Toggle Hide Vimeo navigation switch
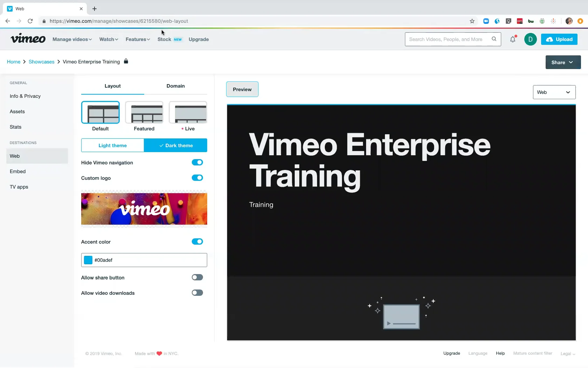This screenshot has height=368, width=588. tap(197, 162)
